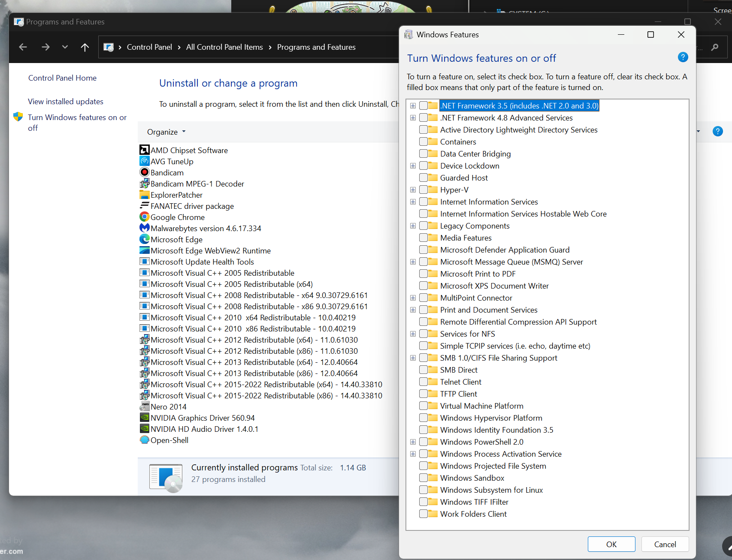Click the ExplorerPatcher folder icon

pyautogui.click(x=145, y=195)
